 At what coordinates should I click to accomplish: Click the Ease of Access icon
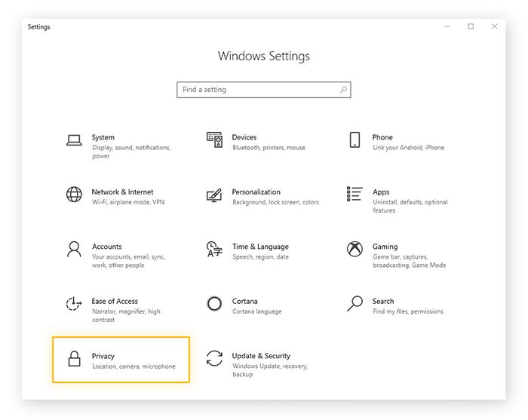(x=74, y=304)
